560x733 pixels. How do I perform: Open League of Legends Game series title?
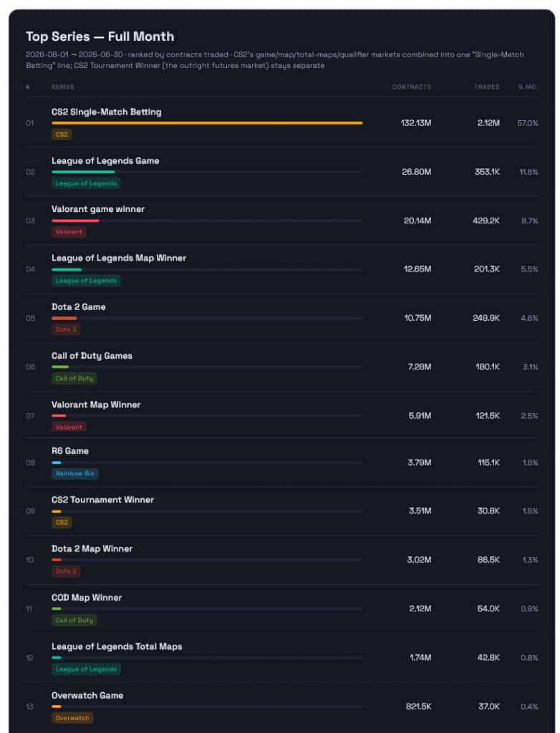pyautogui.click(x=105, y=161)
